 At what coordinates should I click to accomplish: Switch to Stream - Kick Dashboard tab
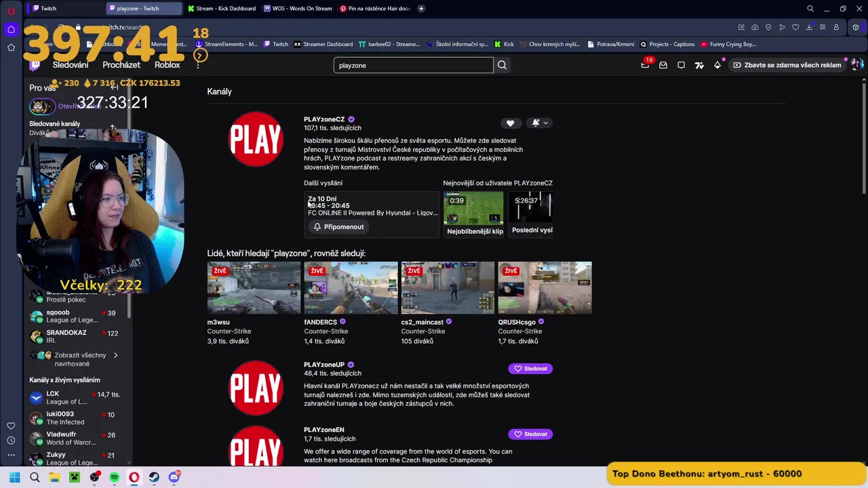222,9
